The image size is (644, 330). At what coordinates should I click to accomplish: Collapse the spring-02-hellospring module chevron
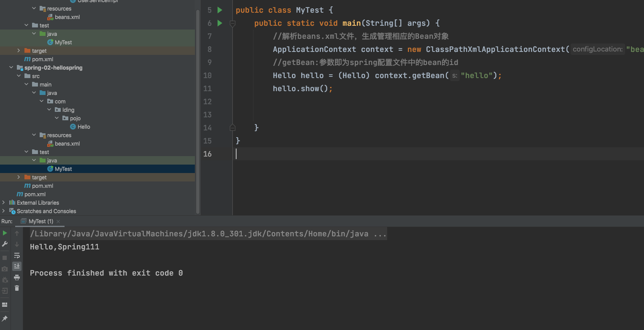click(x=11, y=68)
